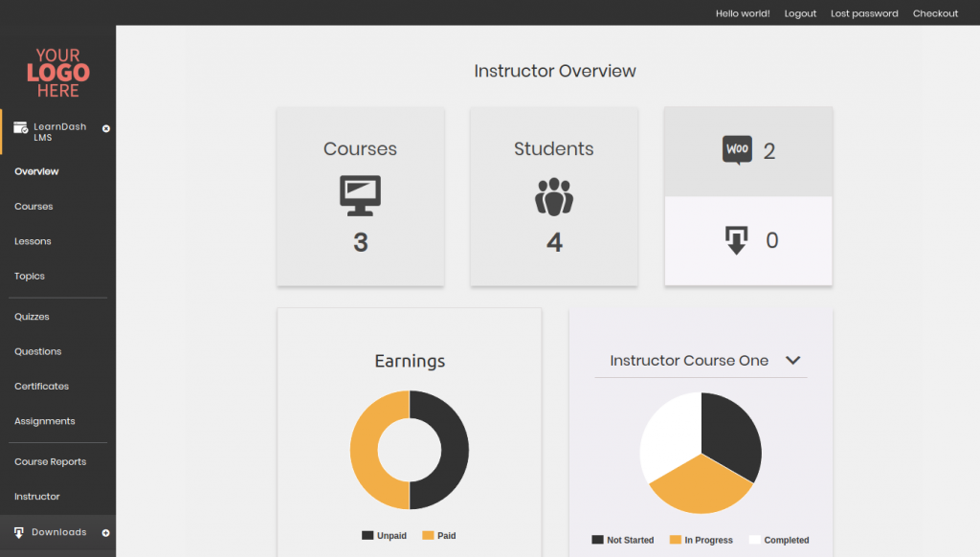Image resolution: width=980 pixels, height=557 pixels.
Task: Click the Logout link
Action: pyautogui.click(x=800, y=13)
